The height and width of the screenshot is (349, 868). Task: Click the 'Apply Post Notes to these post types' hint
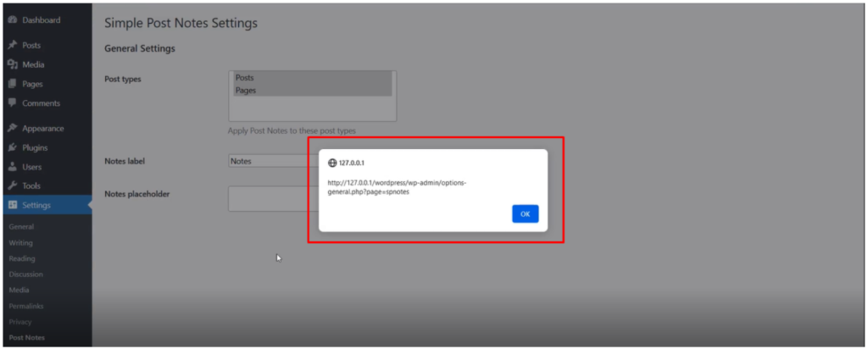click(x=292, y=131)
